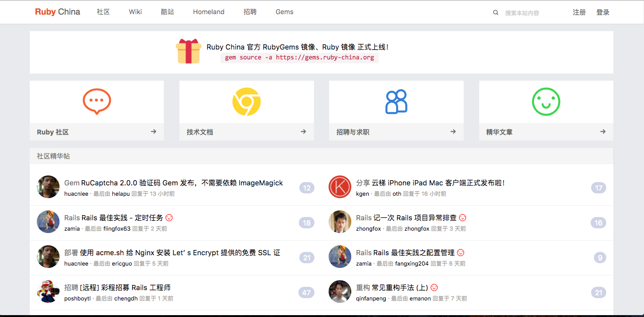Screen dimensions: 644x317
Task: Click the blue people icon
Action: point(396,102)
